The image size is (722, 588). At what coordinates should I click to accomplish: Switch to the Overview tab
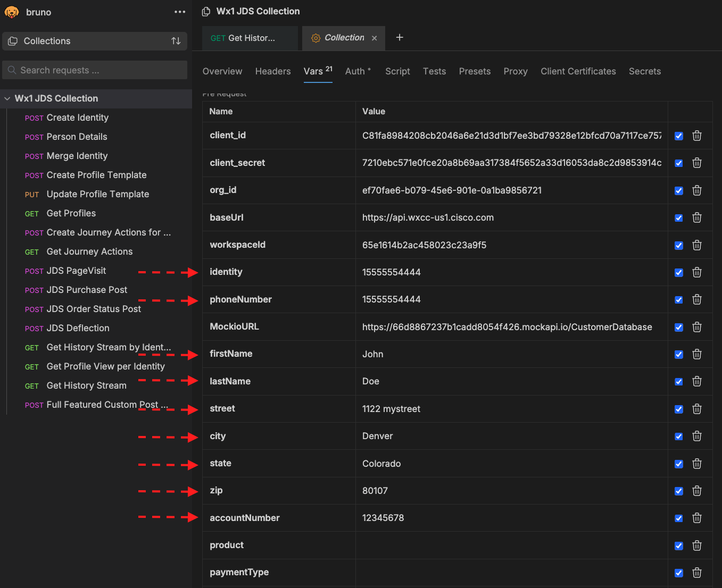(x=222, y=71)
